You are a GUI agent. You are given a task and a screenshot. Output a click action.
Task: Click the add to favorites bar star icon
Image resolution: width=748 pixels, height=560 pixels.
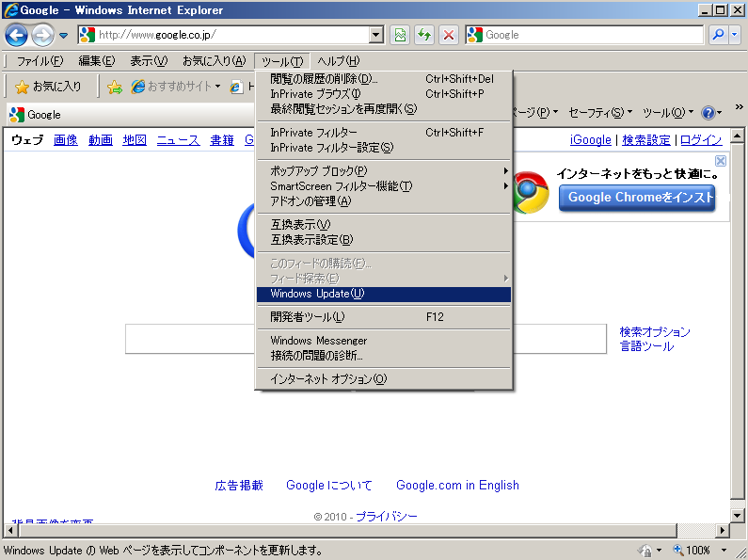pos(115,87)
